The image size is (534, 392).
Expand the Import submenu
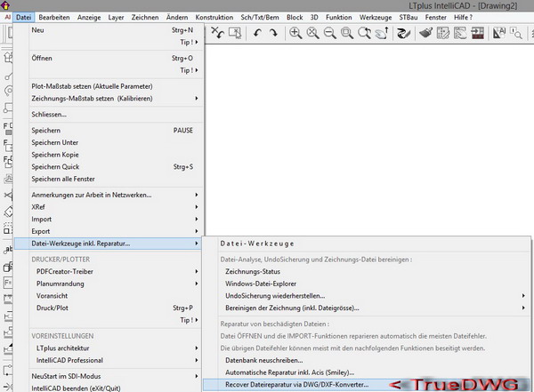point(197,220)
